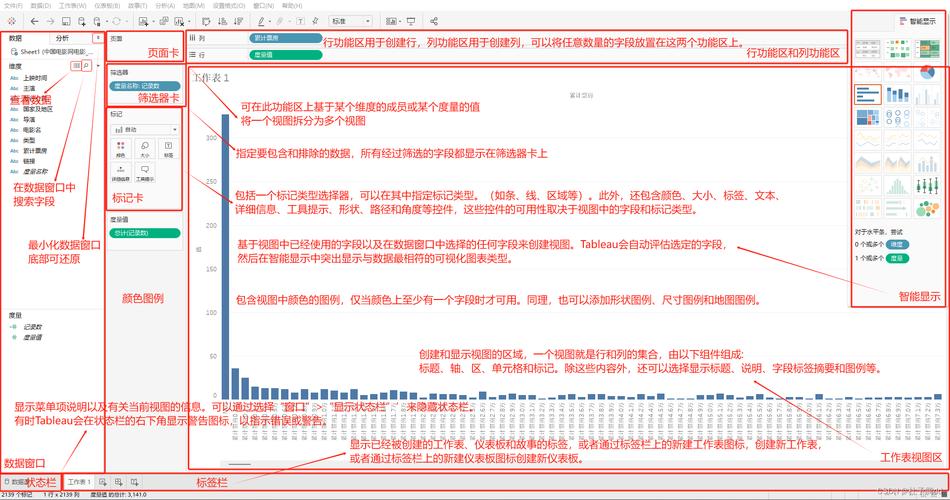Click the sort descending toolbar icon
The height and width of the screenshot is (500, 950).
(238, 21)
